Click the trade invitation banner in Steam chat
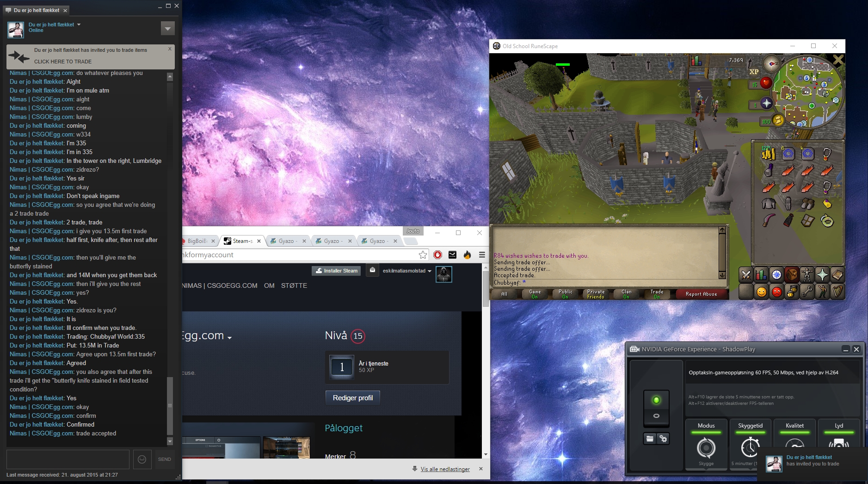 pos(91,56)
